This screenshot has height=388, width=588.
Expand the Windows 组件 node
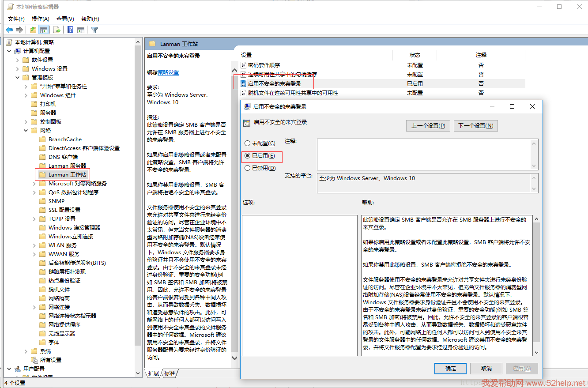26,95
